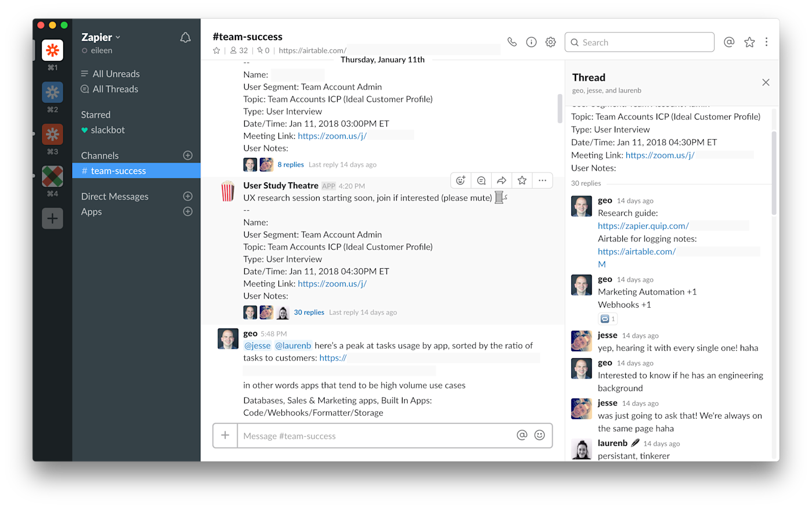The height and width of the screenshot is (508, 812).
Task: Switch to fourth plaid workspace icon
Action: (52, 176)
